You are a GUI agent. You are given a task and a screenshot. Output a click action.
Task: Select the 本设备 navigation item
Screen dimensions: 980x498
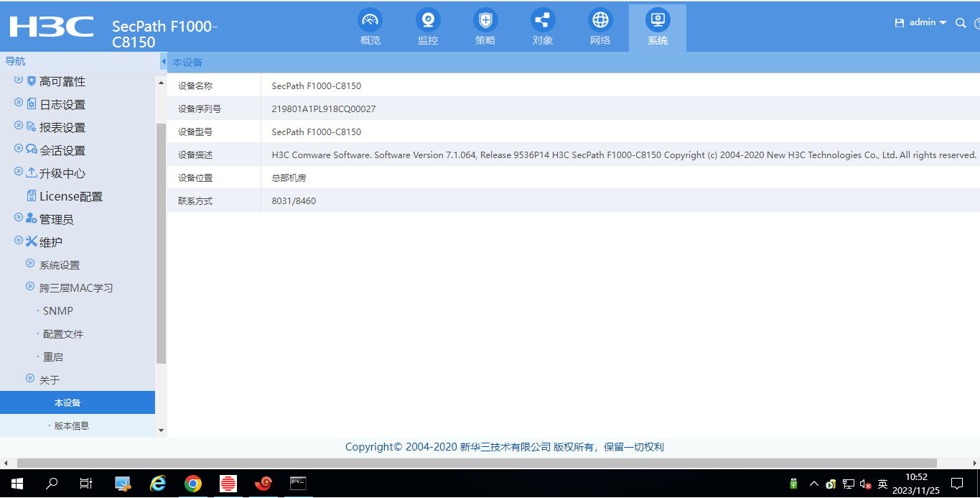[78, 402]
